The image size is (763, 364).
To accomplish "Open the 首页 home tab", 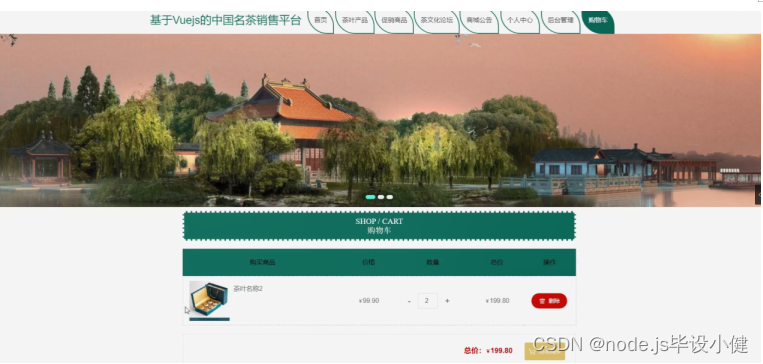I will (321, 20).
